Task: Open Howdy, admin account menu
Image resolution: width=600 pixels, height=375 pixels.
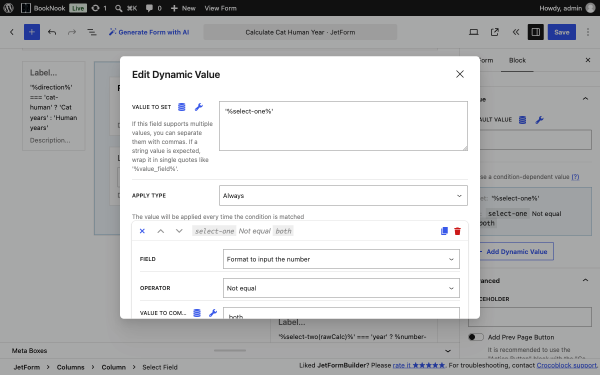Action: click(x=567, y=8)
